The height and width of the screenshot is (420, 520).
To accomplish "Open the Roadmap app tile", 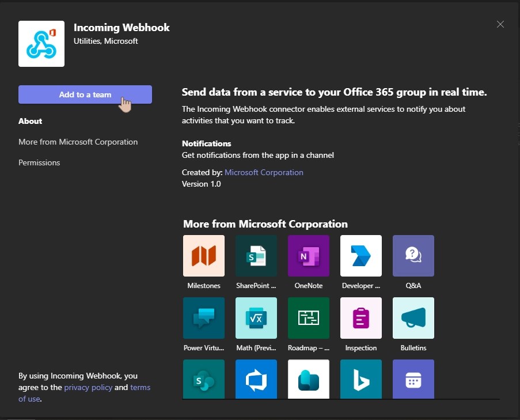I will (x=309, y=318).
